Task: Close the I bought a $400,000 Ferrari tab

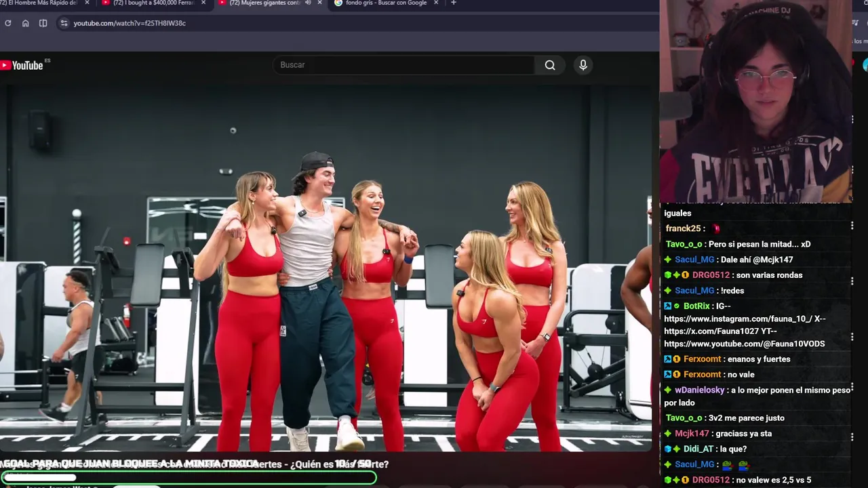Action: [x=203, y=3]
